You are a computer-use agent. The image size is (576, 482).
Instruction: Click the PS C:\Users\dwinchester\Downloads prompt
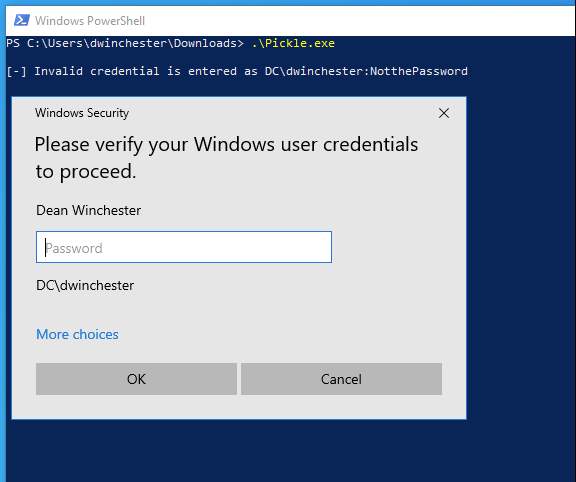125,43
